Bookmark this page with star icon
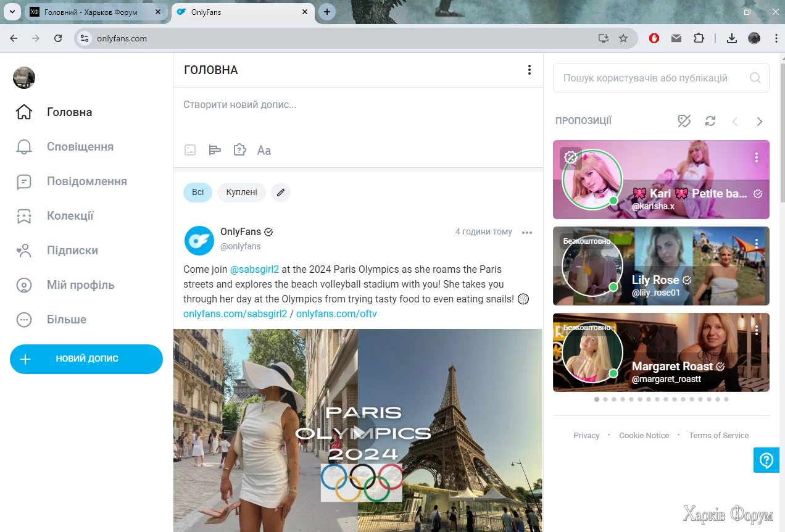785x532 pixels. point(623,38)
